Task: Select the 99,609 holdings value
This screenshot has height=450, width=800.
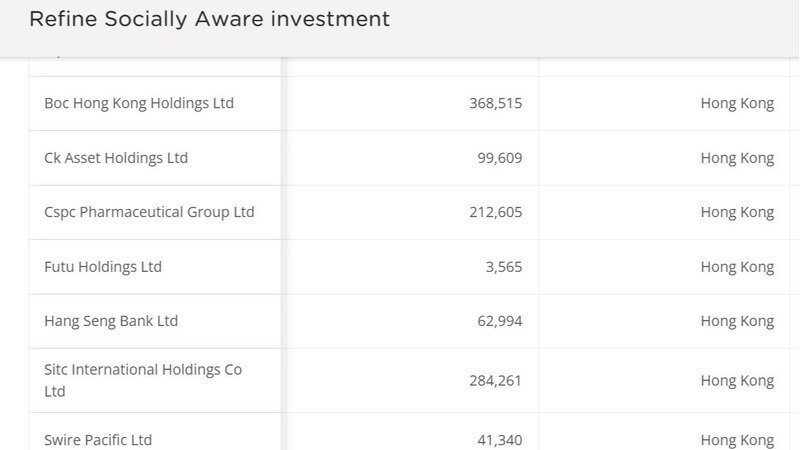Action: click(x=499, y=158)
